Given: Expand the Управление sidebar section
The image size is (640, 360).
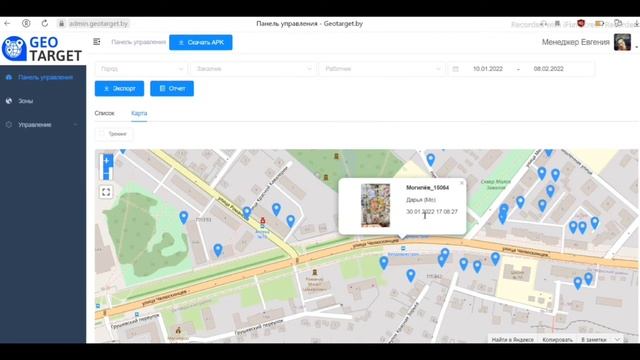Looking at the screenshot, I should [43, 124].
